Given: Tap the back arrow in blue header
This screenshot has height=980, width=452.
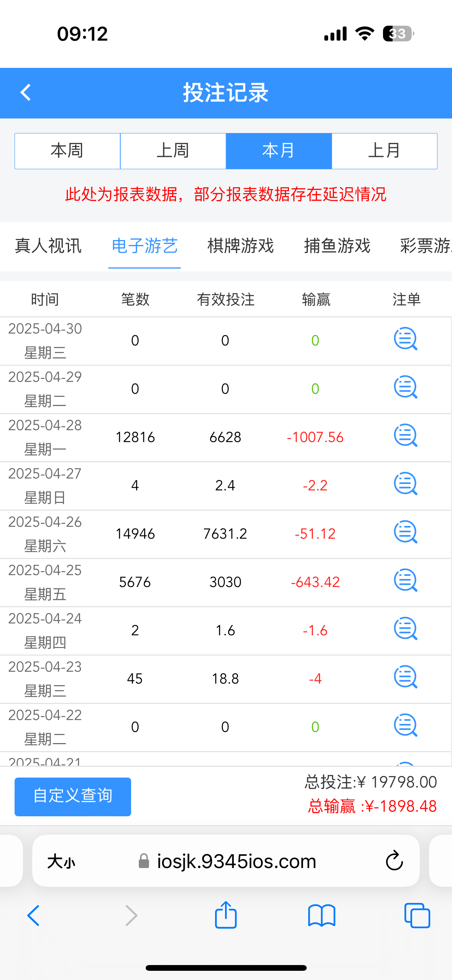Looking at the screenshot, I should pyautogui.click(x=26, y=93).
